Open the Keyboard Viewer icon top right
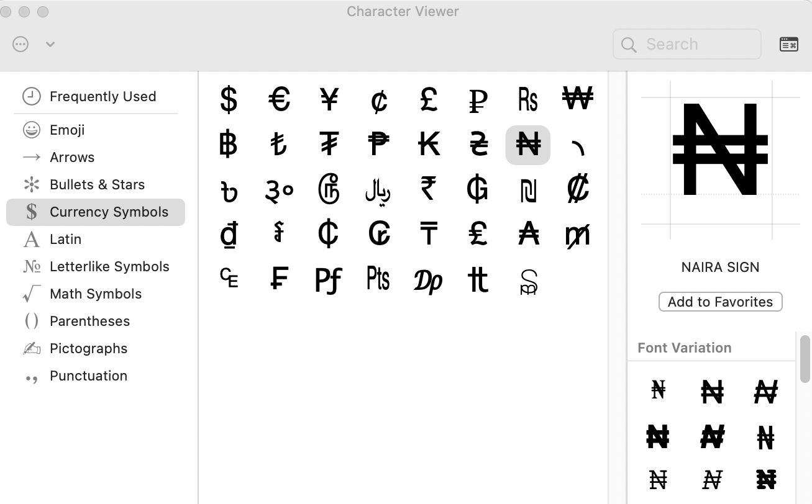This screenshot has width=812, height=504. coord(789,43)
